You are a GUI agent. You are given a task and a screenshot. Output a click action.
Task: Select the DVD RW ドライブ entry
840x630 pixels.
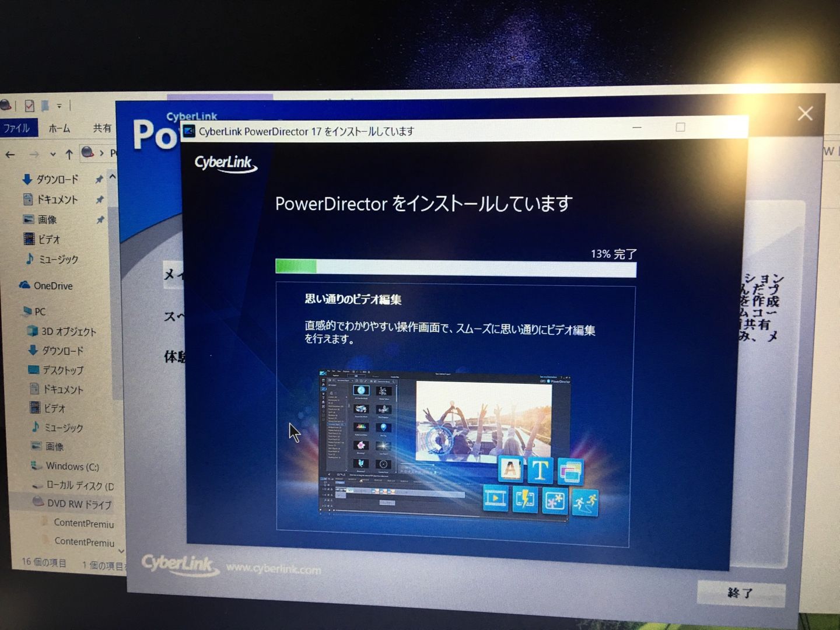(72, 503)
